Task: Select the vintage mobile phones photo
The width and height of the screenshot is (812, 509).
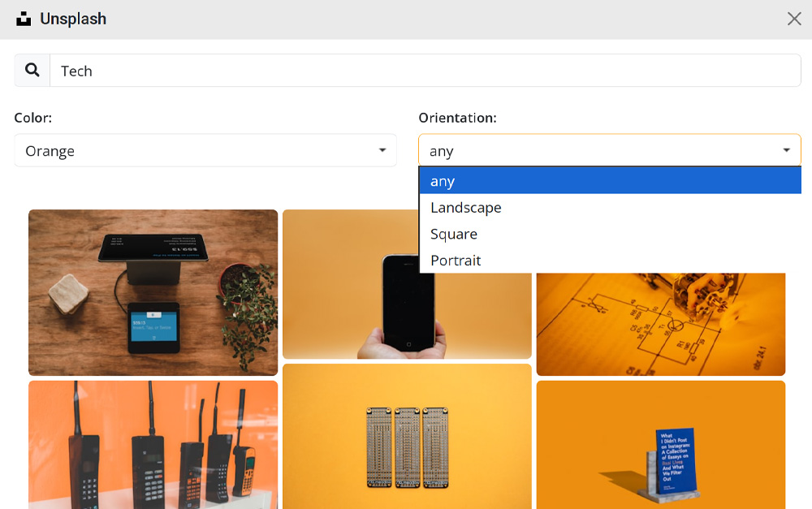Action: click(x=153, y=444)
